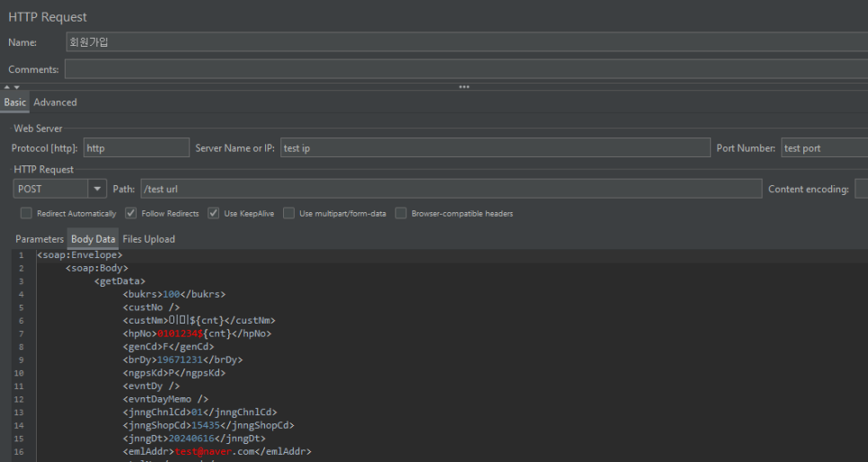Click the Name input field
The height and width of the screenshot is (462, 868).
point(466,42)
